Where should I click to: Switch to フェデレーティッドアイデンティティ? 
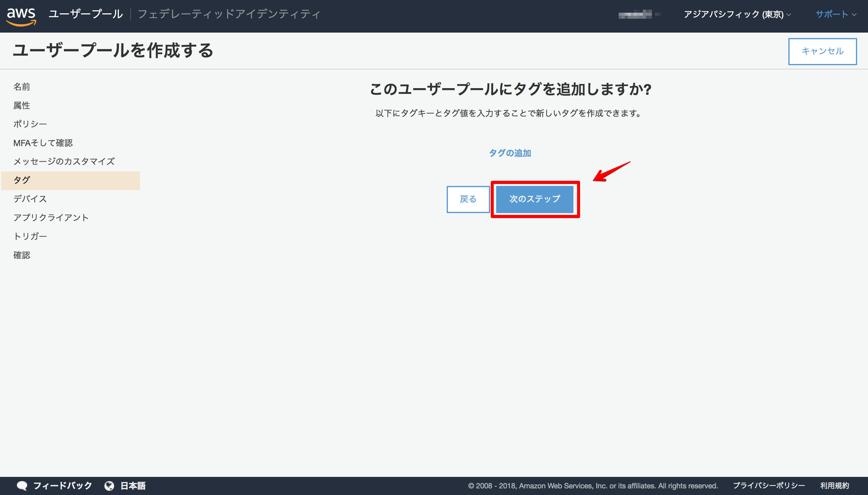point(229,14)
